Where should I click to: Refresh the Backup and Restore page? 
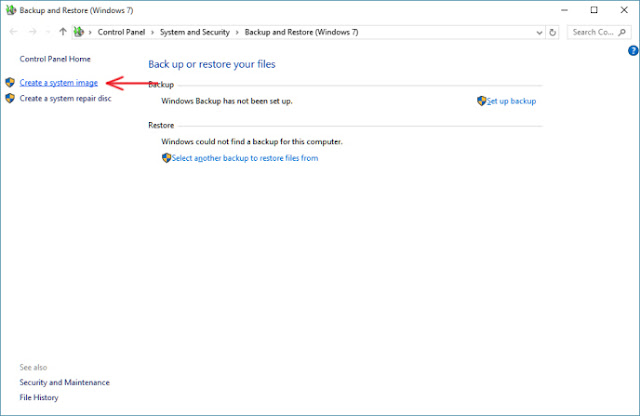pyautogui.click(x=552, y=32)
